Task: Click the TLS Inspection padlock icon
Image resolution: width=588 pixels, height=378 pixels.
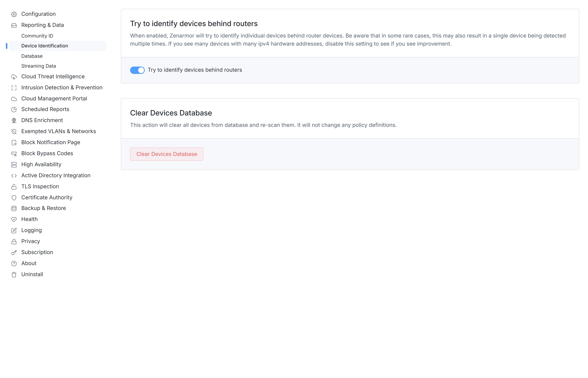Action: [x=14, y=187]
